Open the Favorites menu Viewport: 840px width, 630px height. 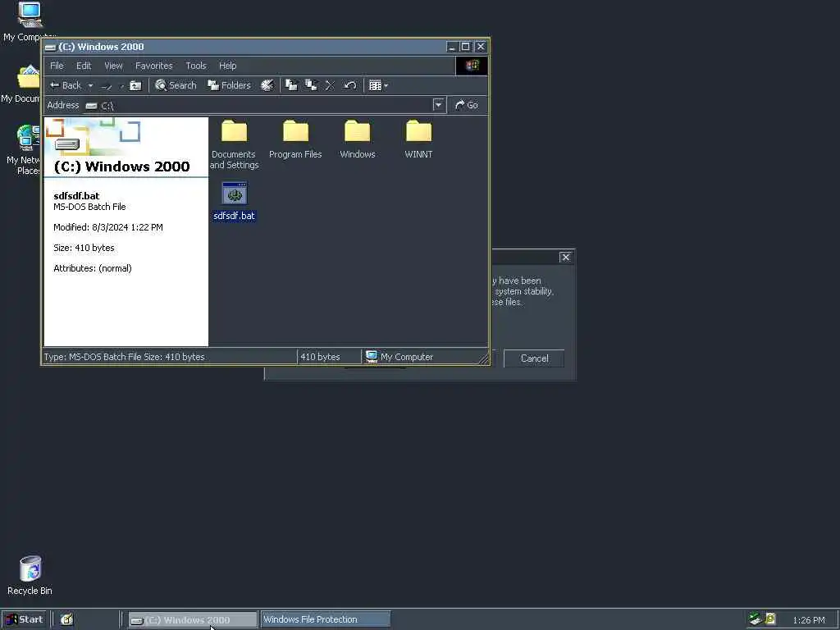click(153, 66)
